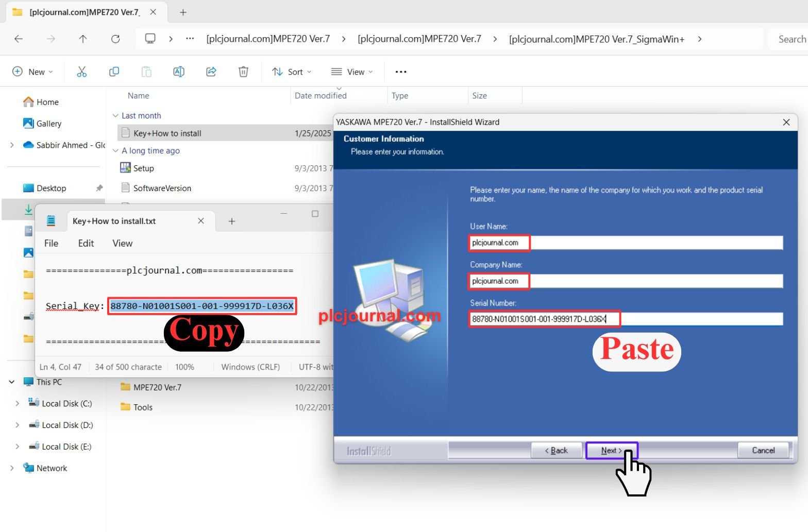Image resolution: width=808 pixels, height=532 pixels.
Task: Click the Delete trash icon in Explorer toolbar
Action: [x=243, y=72]
